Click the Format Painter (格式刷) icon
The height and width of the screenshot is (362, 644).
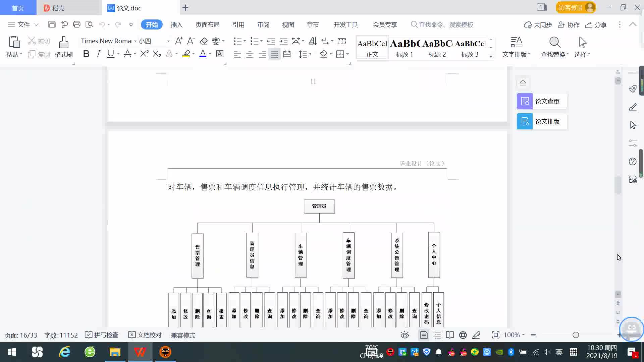coord(63,47)
